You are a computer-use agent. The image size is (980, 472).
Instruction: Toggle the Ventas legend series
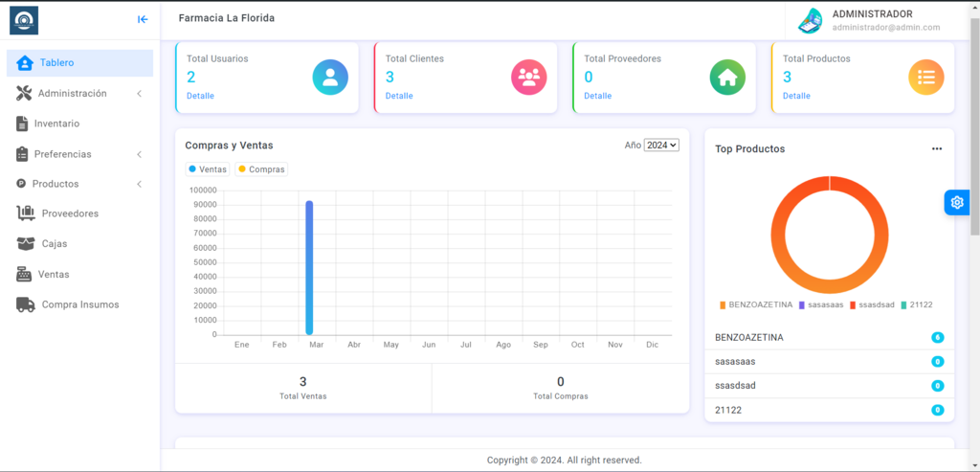click(x=208, y=169)
